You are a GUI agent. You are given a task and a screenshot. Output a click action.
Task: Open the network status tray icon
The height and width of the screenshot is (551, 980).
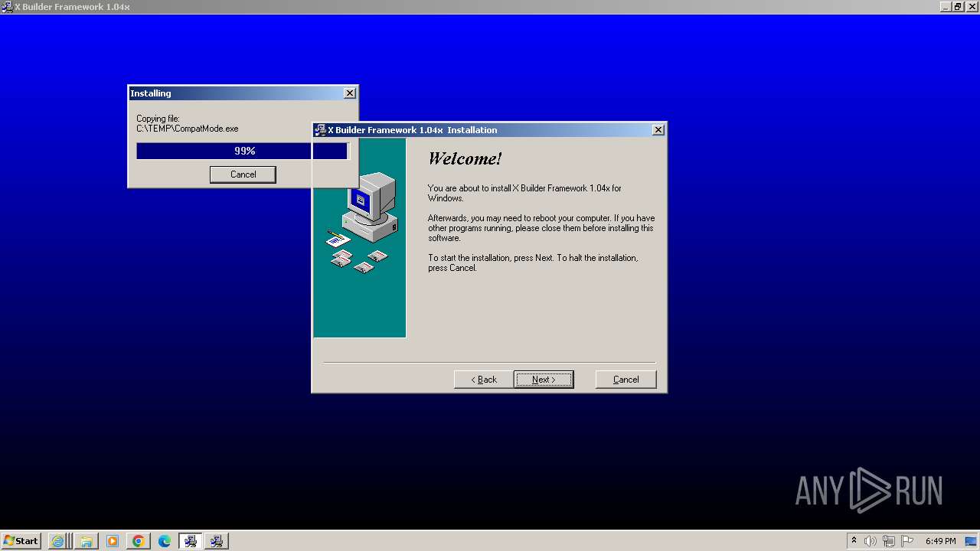coord(889,541)
